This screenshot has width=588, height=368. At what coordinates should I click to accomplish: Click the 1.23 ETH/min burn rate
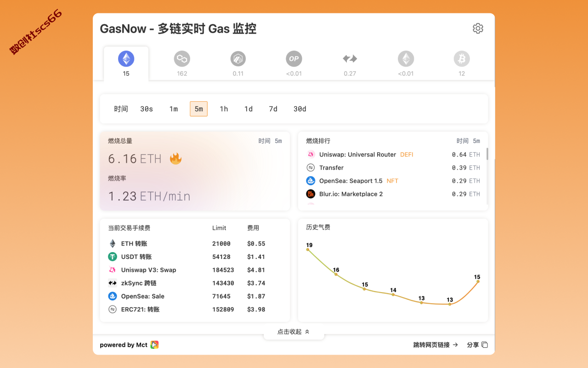pos(149,196)
